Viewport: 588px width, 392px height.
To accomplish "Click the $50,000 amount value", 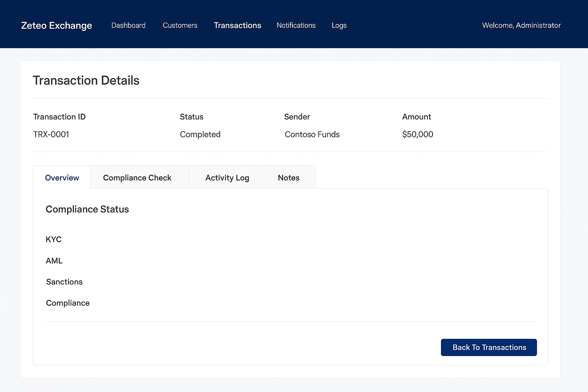I will click(x=418, y=134).
